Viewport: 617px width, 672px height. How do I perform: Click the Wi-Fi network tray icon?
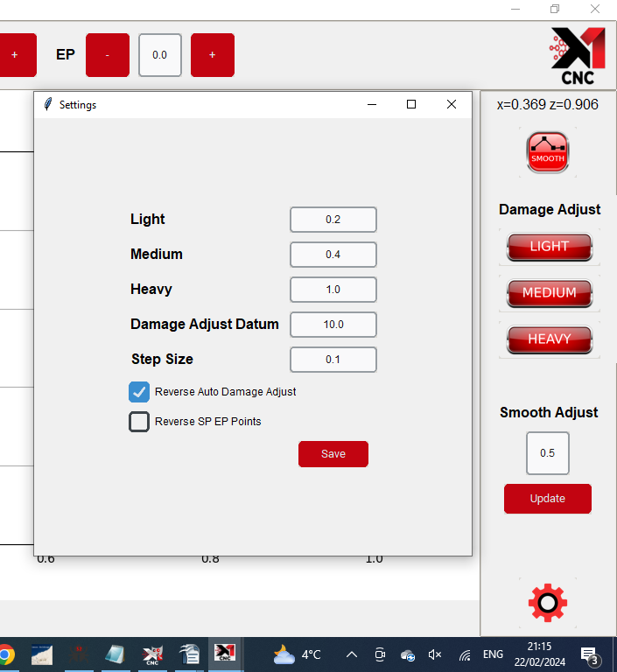[465, 654]
